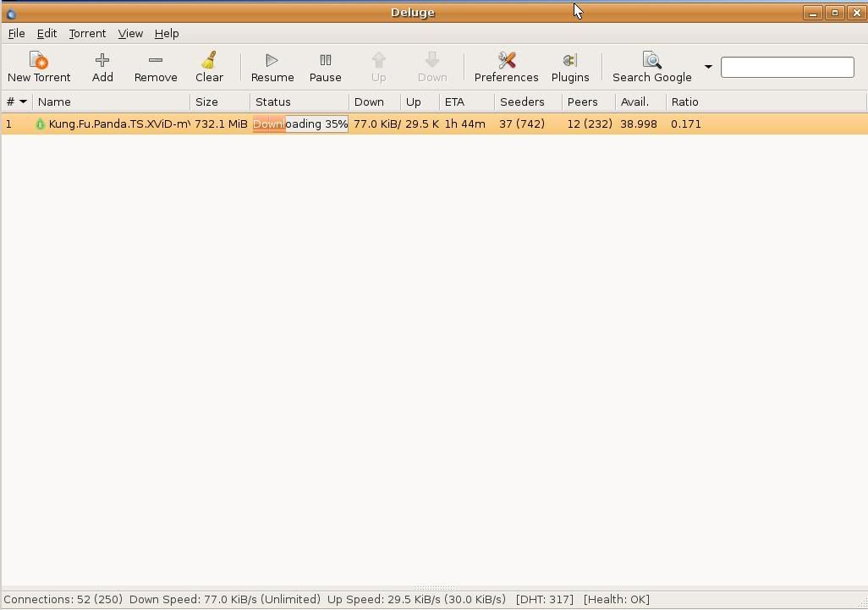868x610 pixels.
Task: Sort by the Down column header
Action: [375, 102]
